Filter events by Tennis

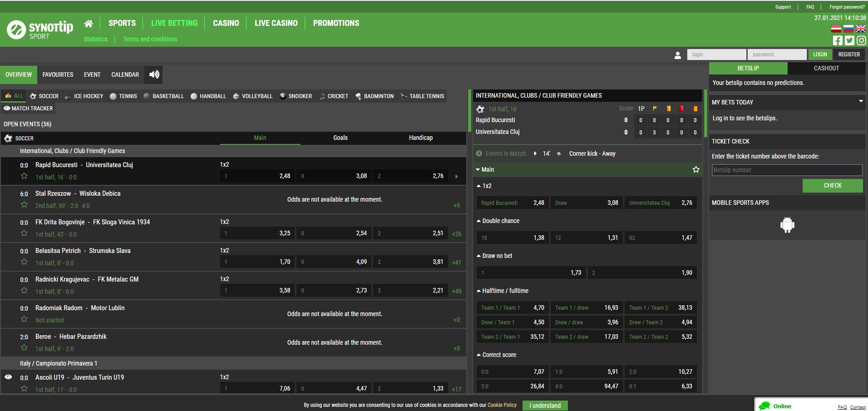tap(123, 96)
